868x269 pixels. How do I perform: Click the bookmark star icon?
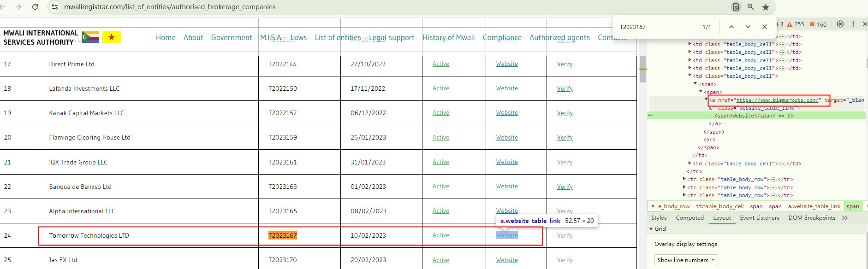[x=766, y=7]
